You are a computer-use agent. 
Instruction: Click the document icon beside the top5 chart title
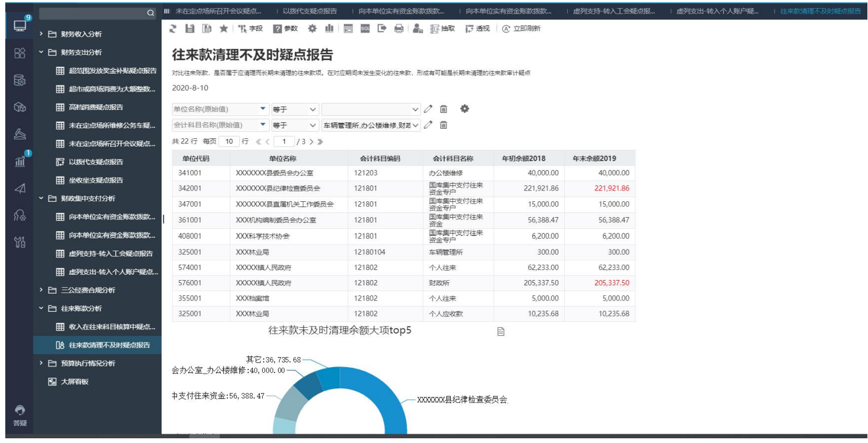click(x=501, y=332)
